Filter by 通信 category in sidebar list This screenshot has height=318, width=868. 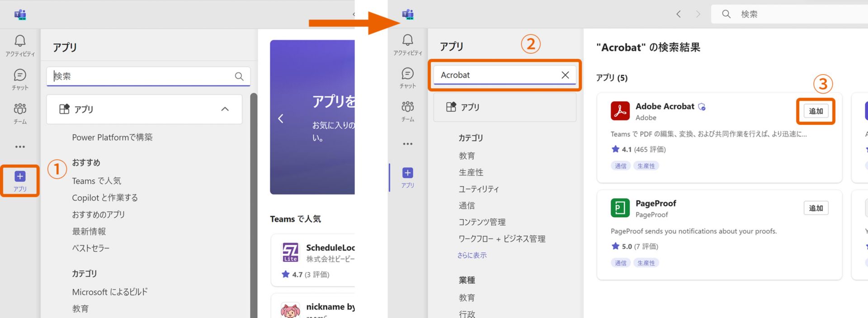point(467,205)
